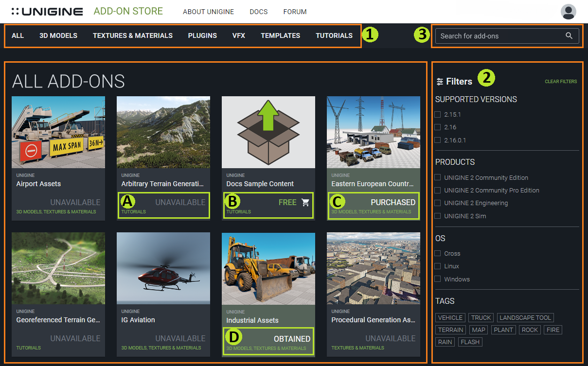Select the VEHICLE tag
Screen dimensions: 588x366
coord(450,318)
